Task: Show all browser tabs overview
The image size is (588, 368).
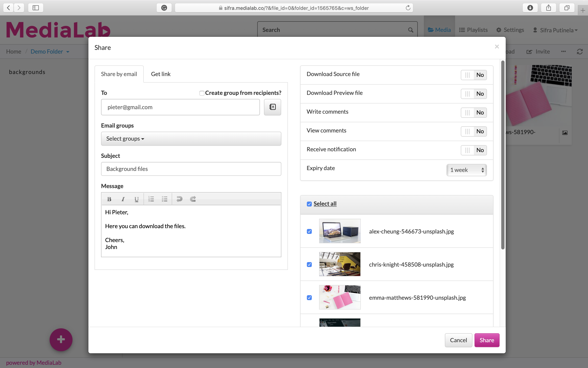Action: [567, 8]
